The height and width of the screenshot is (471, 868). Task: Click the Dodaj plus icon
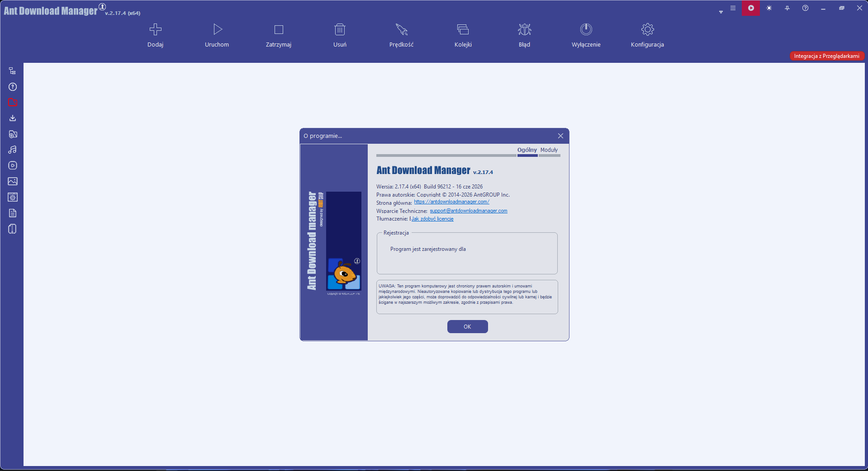coord(155,30)
